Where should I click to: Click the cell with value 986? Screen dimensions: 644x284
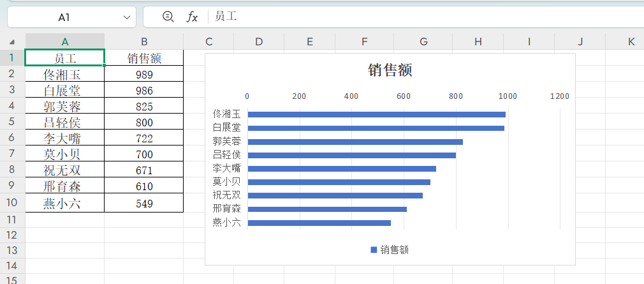pos(144,90)
